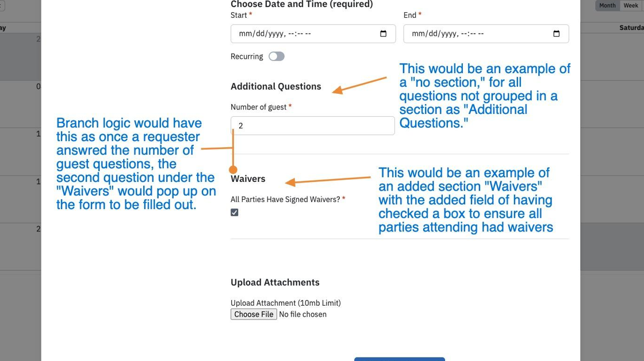The image size is (644, 361).
Task: Click the No file chosen text
Action: pos(302,314)
